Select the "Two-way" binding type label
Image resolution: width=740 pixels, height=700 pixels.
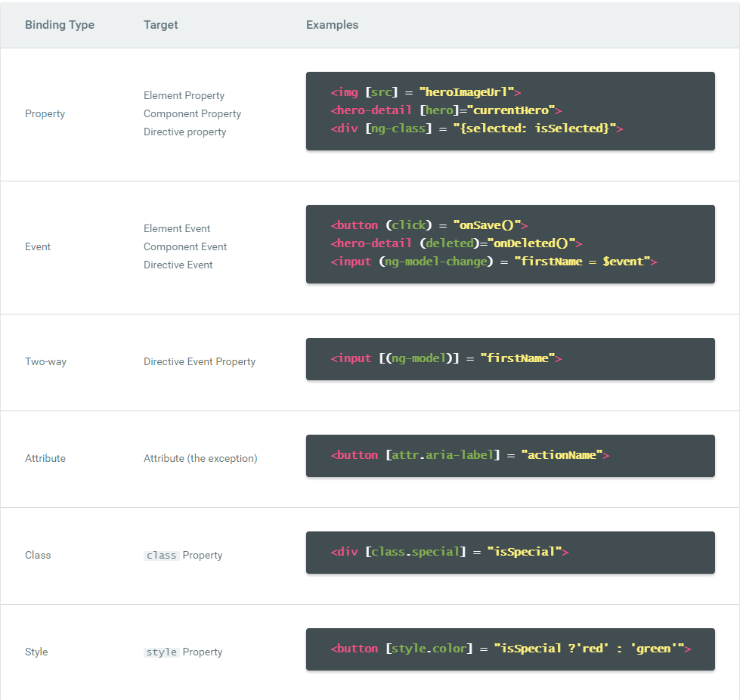(x=45, y=362)
